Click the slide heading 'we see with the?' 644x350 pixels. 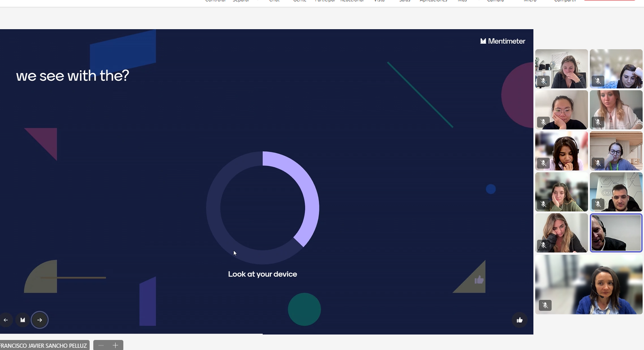coord(73,76)
